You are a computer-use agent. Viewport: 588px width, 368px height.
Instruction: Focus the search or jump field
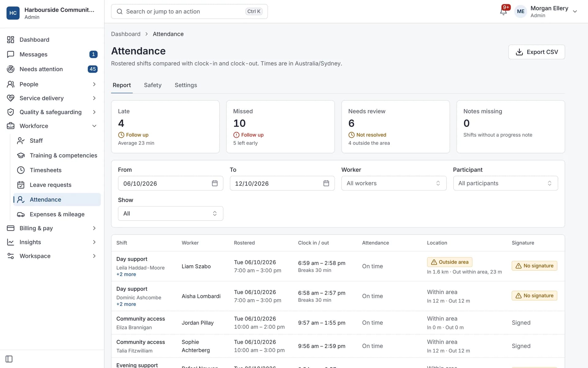(x=189, y=11)
